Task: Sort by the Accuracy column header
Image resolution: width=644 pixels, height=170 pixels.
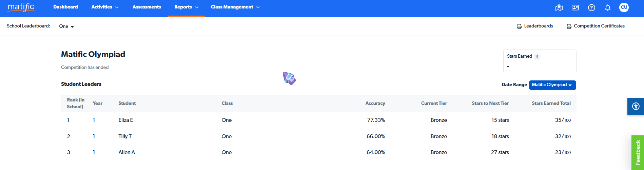Action: [x=375, y=103]
